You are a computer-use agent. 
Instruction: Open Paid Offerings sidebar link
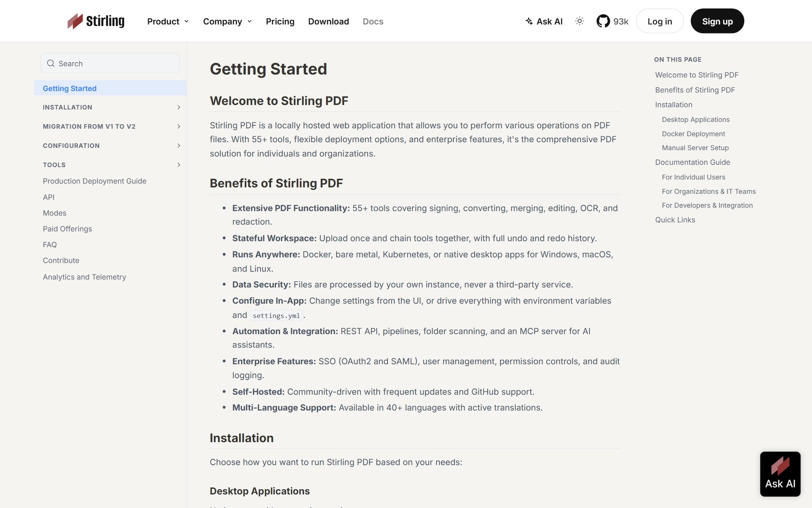67,229
